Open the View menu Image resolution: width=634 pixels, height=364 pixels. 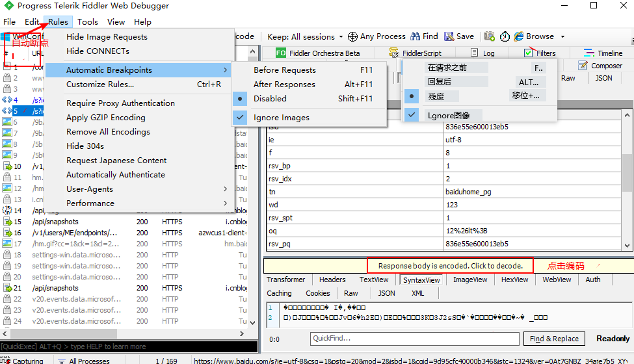[116, 22]
